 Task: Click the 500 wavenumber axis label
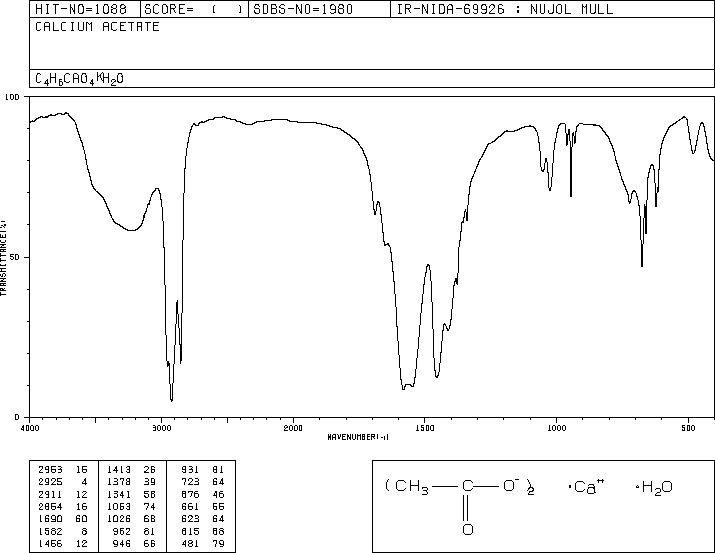[688, 428]
